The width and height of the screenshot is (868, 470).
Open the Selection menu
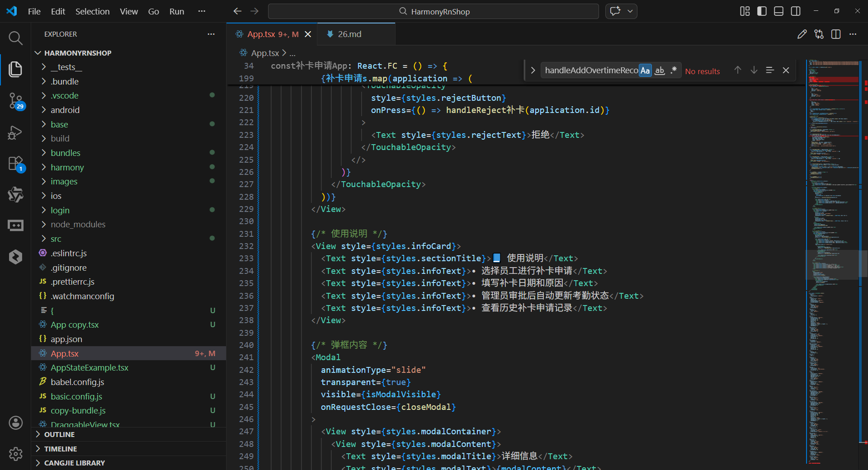(92, 11)
